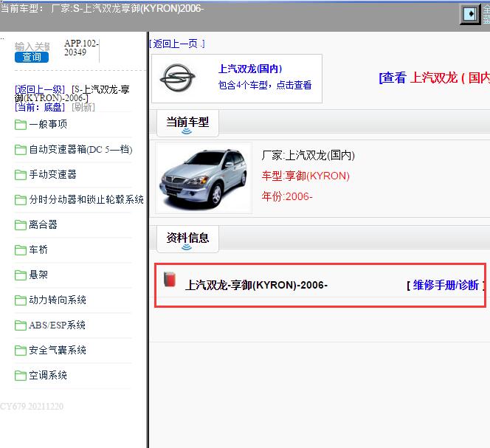This screenshot has width=490, height=448.
Task: Select 动力转向系统 entry
Action: point(58,300)
